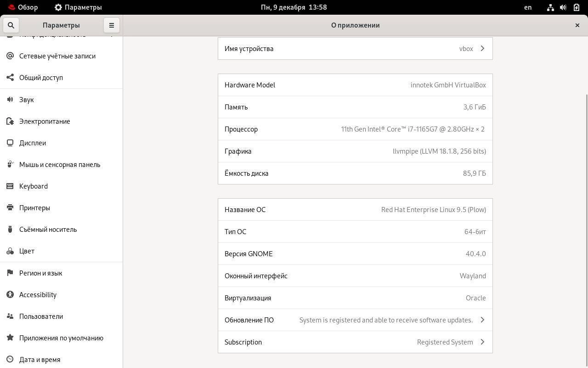Click the Oracle virtualization value
The width and height of the screenshot is (588, 368).
coord(475,298)
